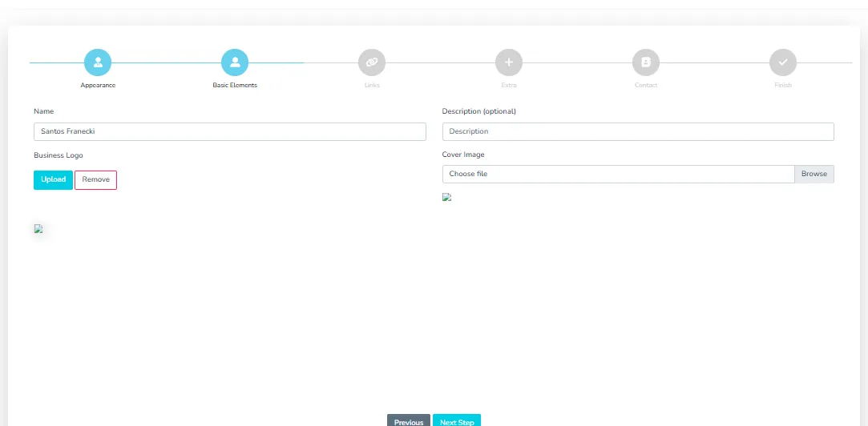868x426 pixels.
Task: Jump to the Finish step checkmark icon
Action: point(783,62)
